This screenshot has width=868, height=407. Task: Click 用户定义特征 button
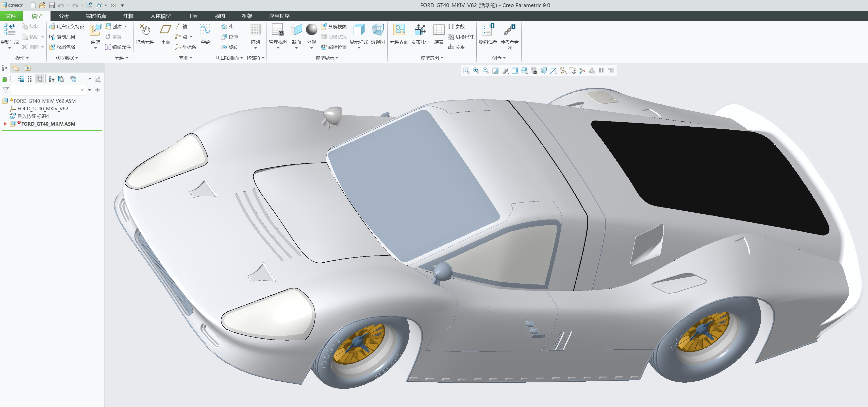click(x=67, y=26)
